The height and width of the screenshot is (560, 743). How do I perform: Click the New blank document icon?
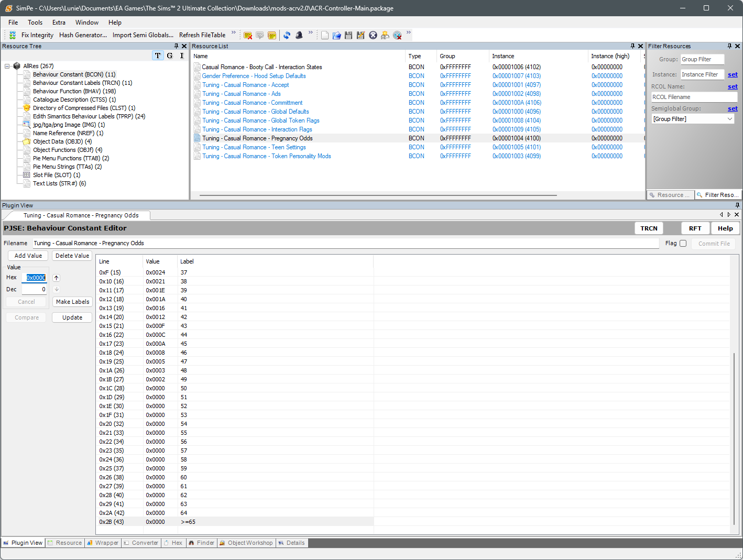[x=325, y=35]
